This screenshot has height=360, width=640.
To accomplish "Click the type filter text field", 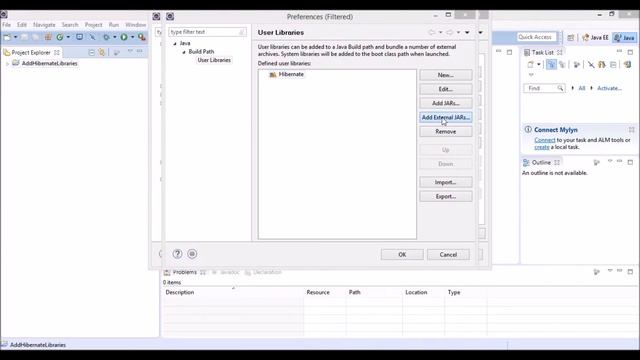I will [x=207, y=32].
